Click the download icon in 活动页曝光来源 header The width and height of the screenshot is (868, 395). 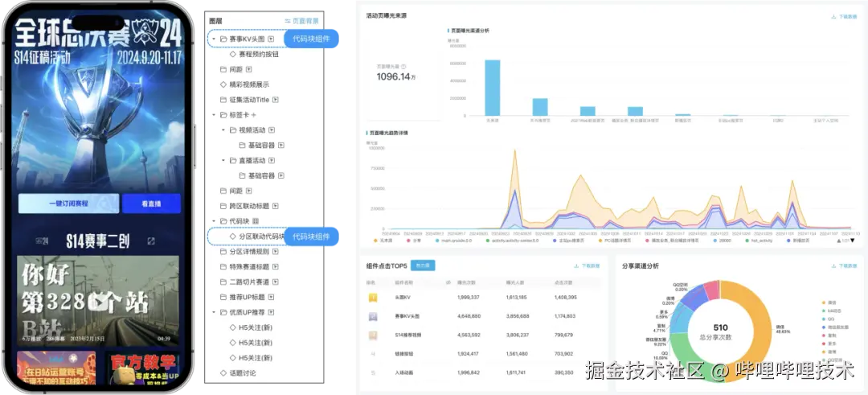pos(833,17)
